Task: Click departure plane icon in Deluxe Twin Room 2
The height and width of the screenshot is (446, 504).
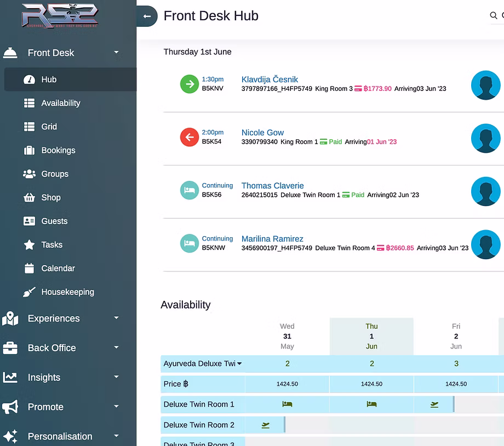Action: click(x=266, y=425)
